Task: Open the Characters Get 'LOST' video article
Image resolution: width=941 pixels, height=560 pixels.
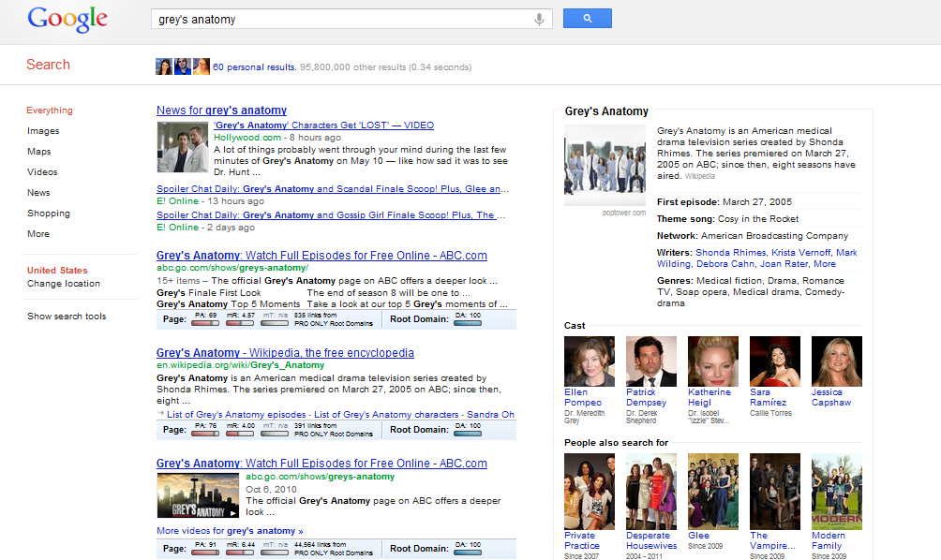Action: pyautogui.click(x=323, y=125)
